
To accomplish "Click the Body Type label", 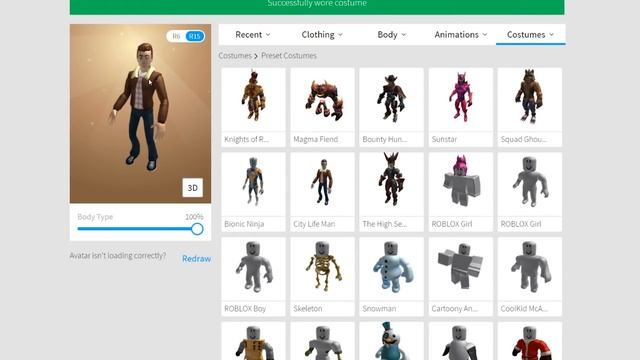I will [95, 217].
